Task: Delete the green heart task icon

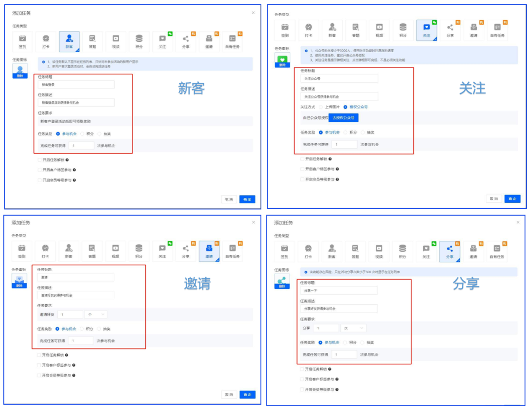Action: click(282, 65)
